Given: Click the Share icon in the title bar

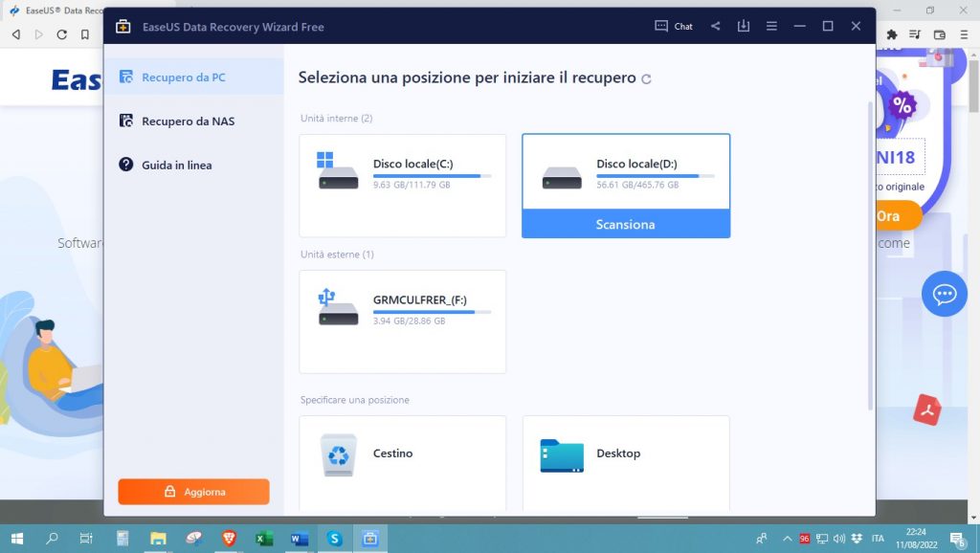Looking at the screenshot, I should [x=715, y=26].
